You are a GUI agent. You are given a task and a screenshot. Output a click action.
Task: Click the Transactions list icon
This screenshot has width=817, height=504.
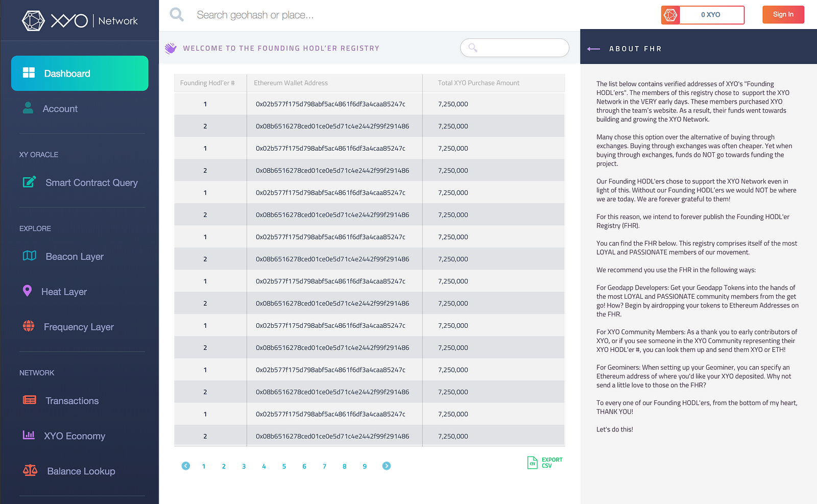[x=30, y=400]
